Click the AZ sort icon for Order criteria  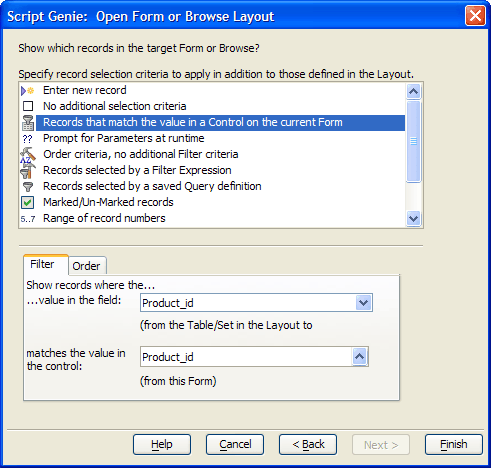28,155
